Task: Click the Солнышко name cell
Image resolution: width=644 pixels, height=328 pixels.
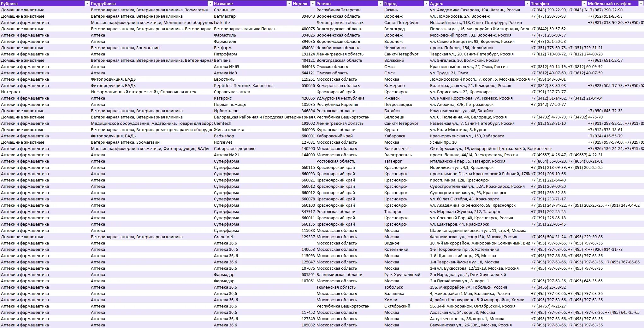Action: click(252, 10)
